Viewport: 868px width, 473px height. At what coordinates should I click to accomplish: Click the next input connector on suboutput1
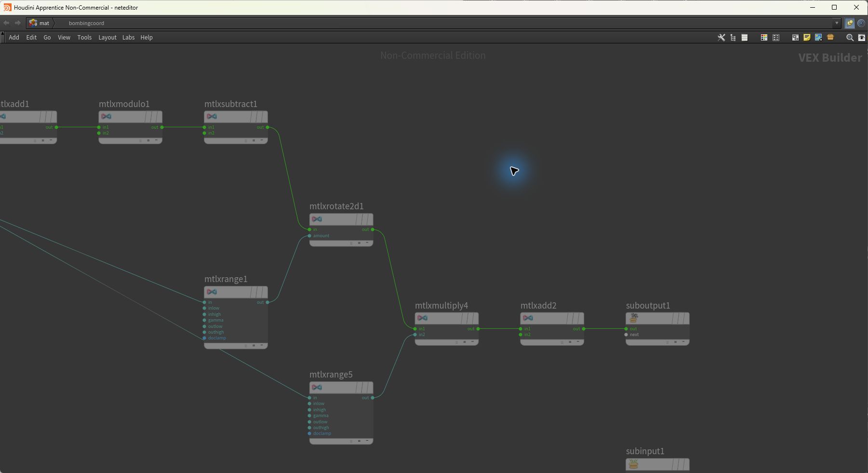pyautogui.click(x=626, y=335)
